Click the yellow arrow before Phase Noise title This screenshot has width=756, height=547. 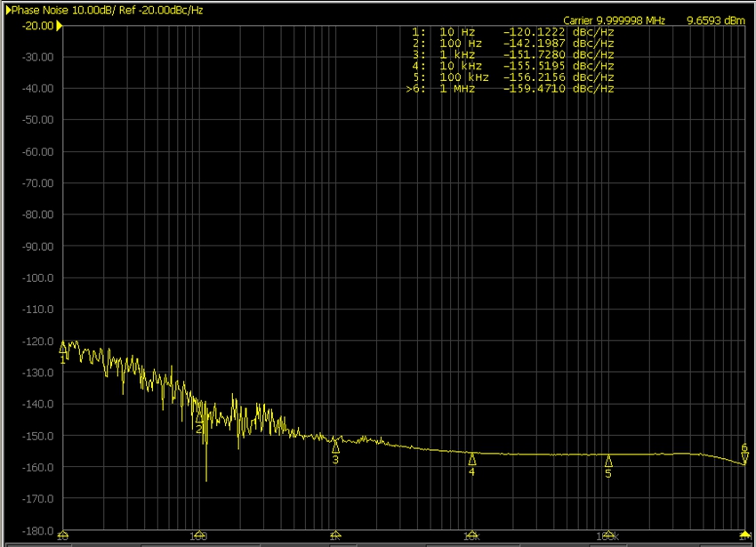[8, 8]
